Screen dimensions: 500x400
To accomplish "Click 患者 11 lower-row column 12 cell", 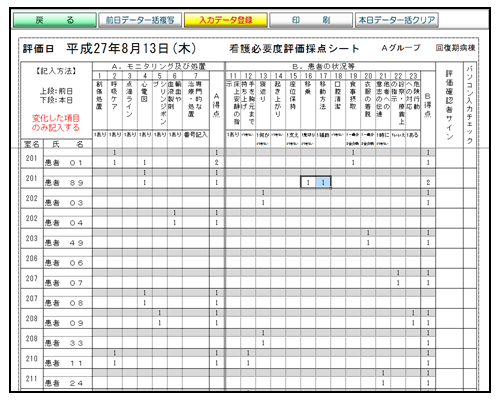I will point(248,363).
